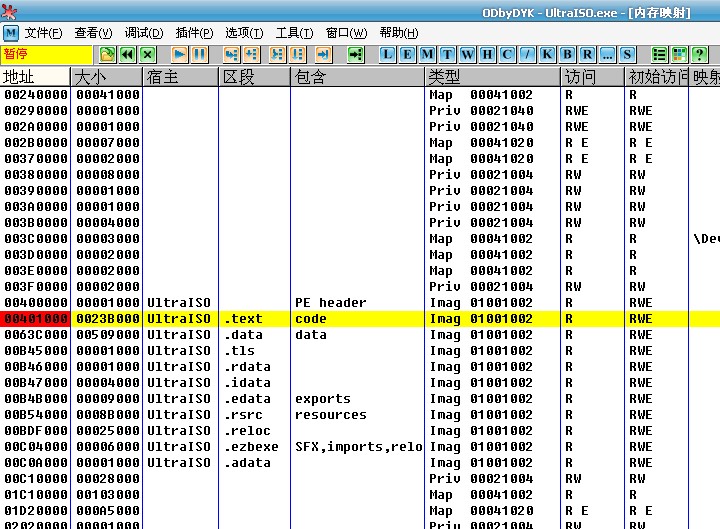Select the .ezbexe SFX,imports row
The image size is (720, 529).
point(360,447)
